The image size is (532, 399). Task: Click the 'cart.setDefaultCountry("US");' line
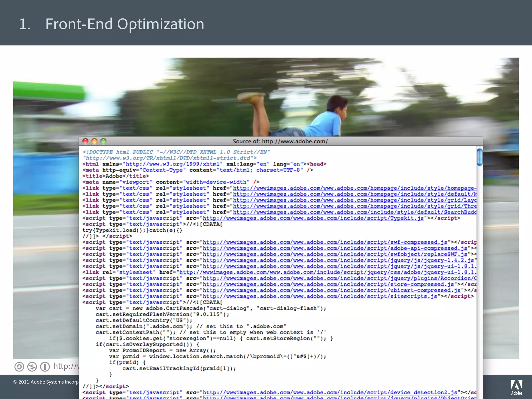[144, 320]
